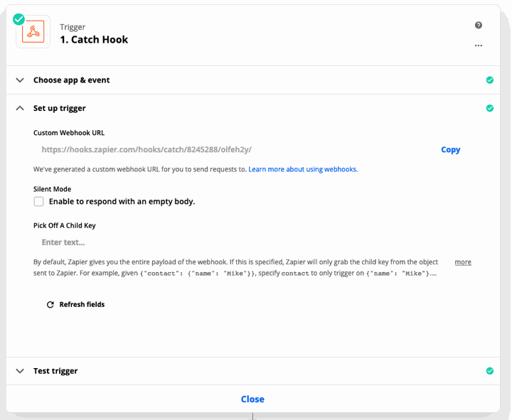
Task: Click green checkmark on Choose app & event
Action: click(489, 80)
